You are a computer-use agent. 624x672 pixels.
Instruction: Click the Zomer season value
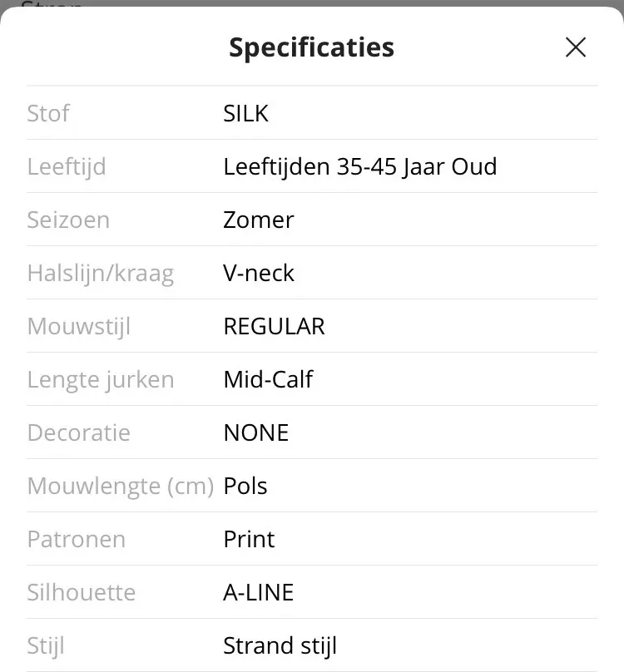pos(259,220)
